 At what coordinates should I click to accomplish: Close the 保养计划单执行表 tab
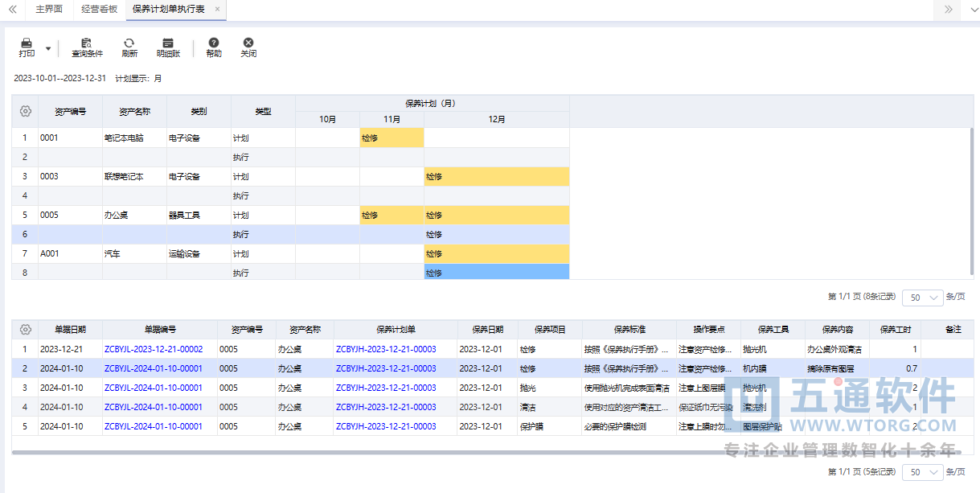[x=217, y=10]
